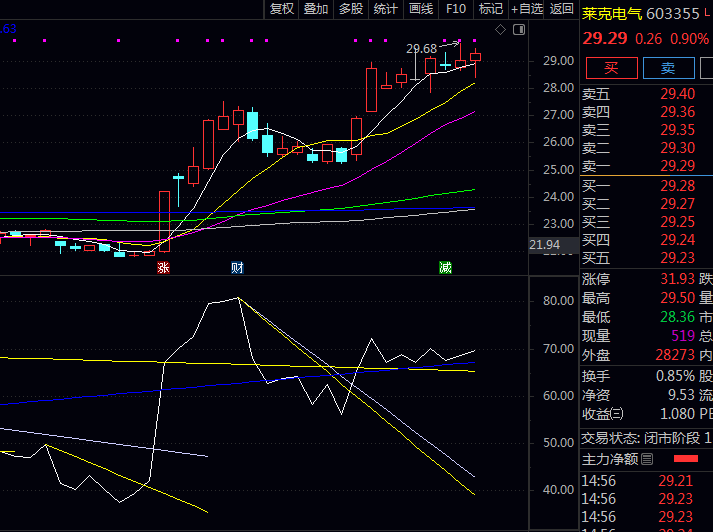
Task: Click the 标记 mark button
Action: [x=491, y=9]
